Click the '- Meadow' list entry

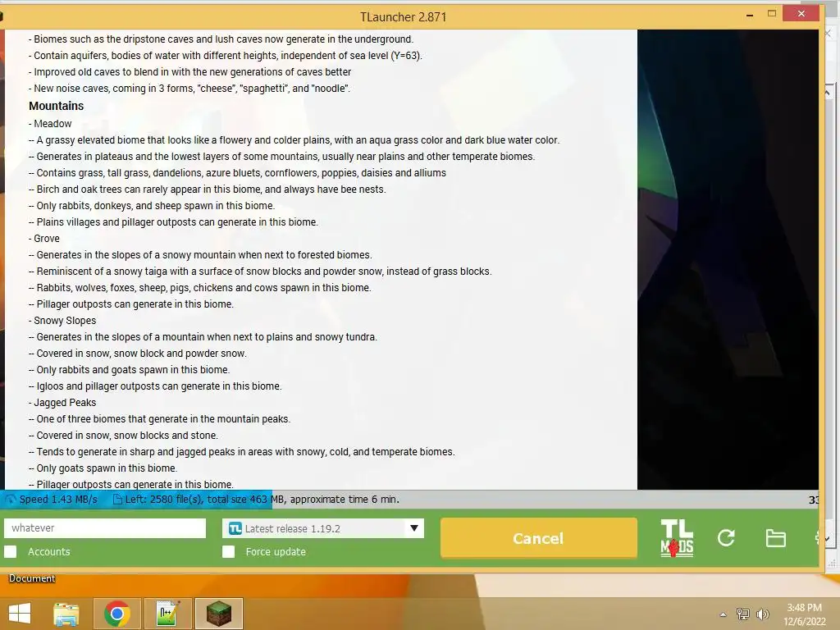pyautogui.click(x=50, y=124)
